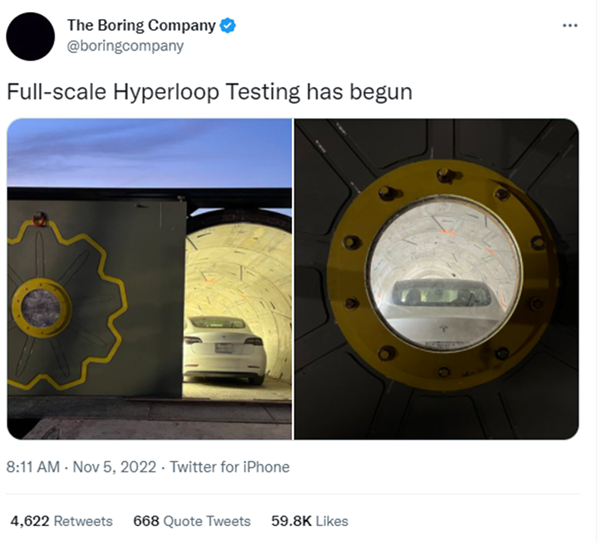Click the yellow porthole ring in right photo
This screenshot has width=600, height=542.
tap(443, 273)
